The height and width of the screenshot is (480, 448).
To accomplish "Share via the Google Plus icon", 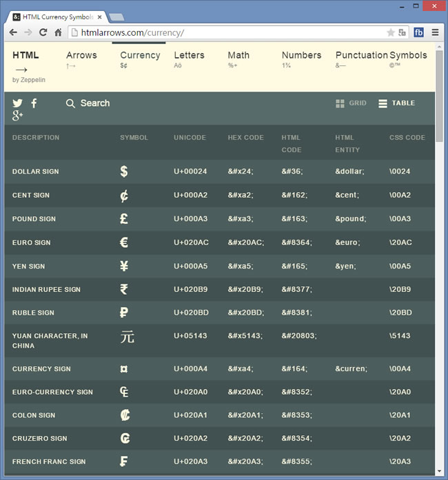I will tap(17, 116).
